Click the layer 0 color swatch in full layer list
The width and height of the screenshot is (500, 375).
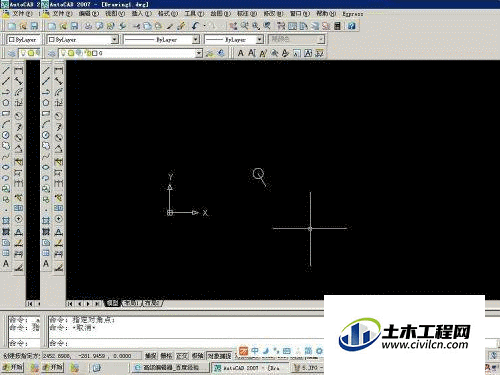coord(95,53)
